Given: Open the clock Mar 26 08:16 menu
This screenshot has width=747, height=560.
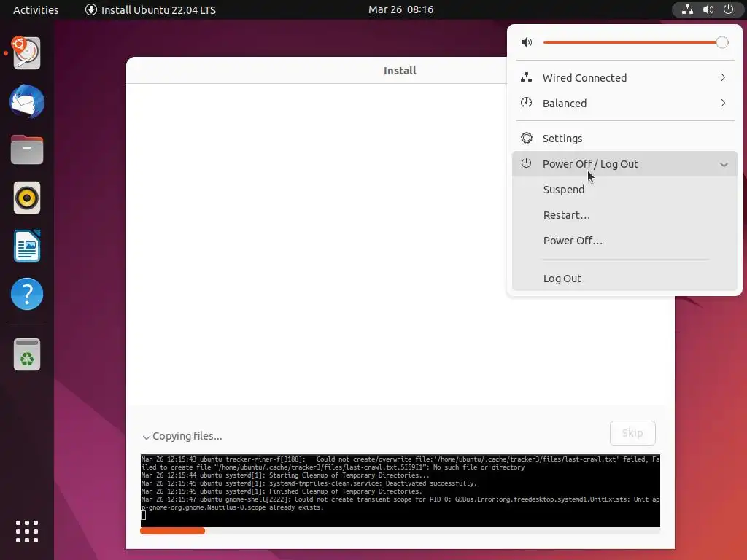Looking at the screenshot, I should point(400,9).
